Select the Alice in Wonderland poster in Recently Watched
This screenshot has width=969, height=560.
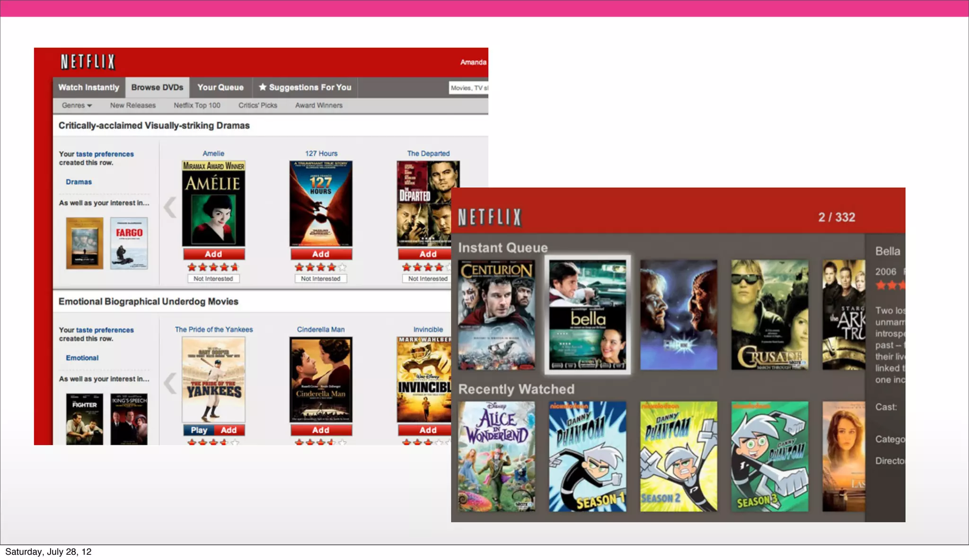(496, 456)
